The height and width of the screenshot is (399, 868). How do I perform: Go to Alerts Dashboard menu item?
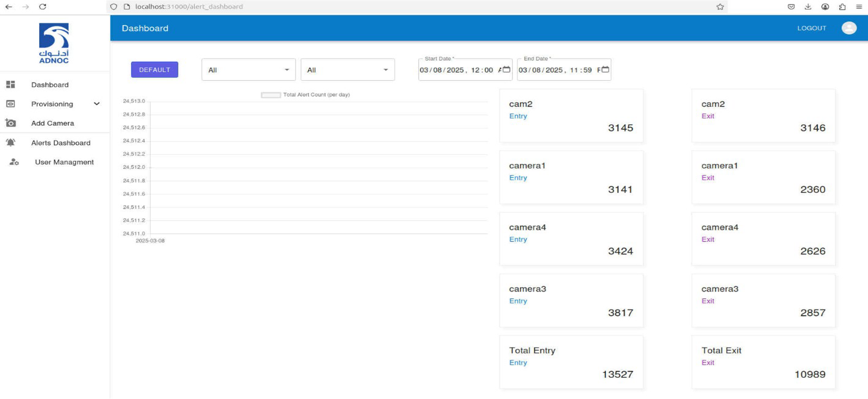(61, 143)
